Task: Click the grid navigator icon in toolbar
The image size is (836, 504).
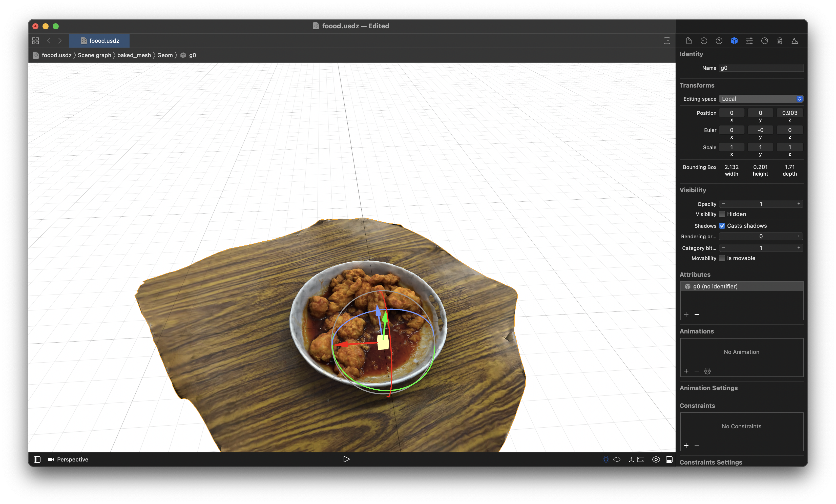Action: click(35, 41)
